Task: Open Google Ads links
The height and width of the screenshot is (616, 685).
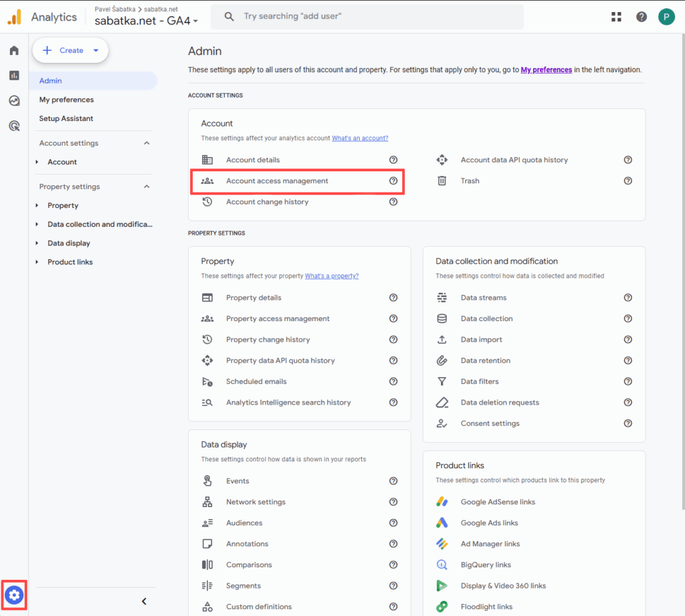Action: (489, 523)
